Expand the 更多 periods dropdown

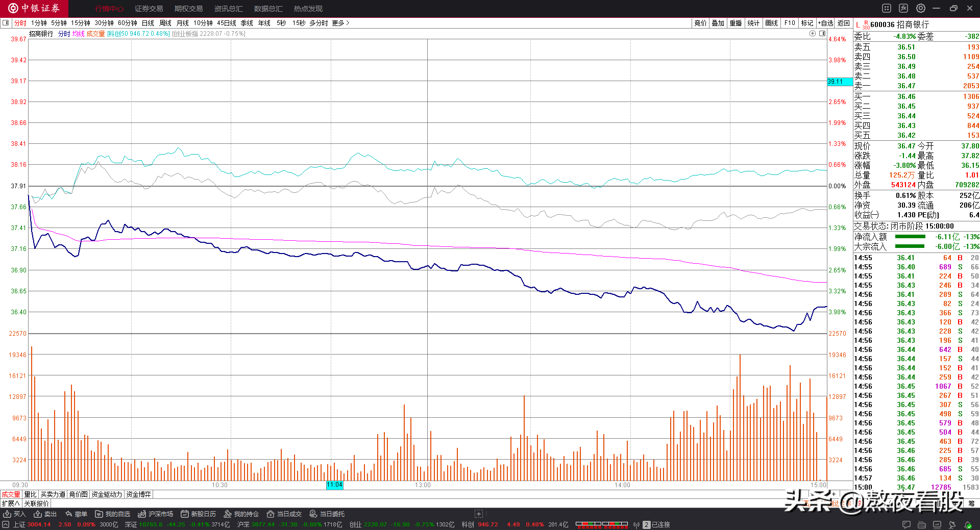tap(340, 23)
